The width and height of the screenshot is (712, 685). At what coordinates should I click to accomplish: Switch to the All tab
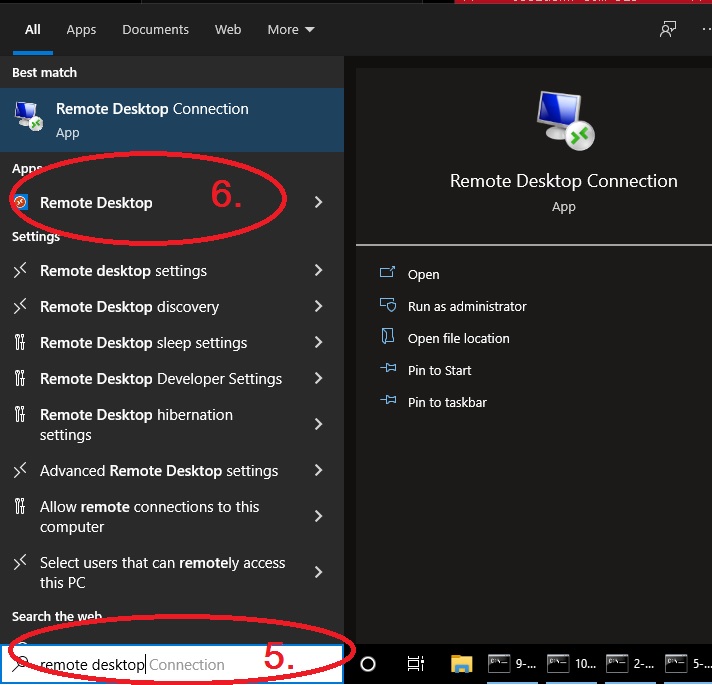pos(33,30)
